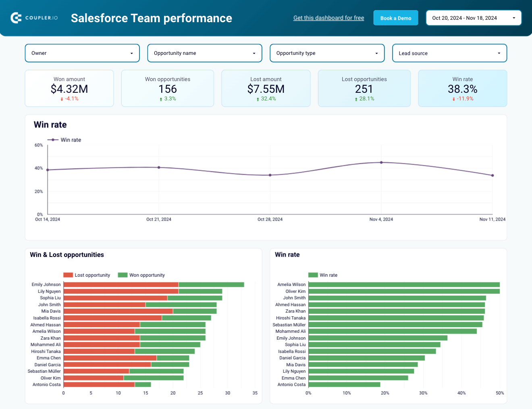Click Amelia Wilson's win rate bar
This screenshot has width=532, height=409.
click(404, 285)
